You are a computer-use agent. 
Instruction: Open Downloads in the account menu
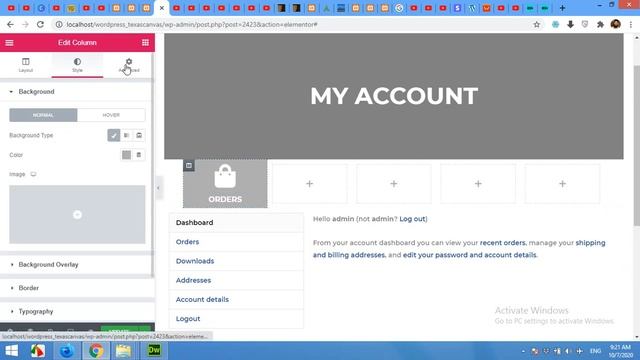coord(236,261)
